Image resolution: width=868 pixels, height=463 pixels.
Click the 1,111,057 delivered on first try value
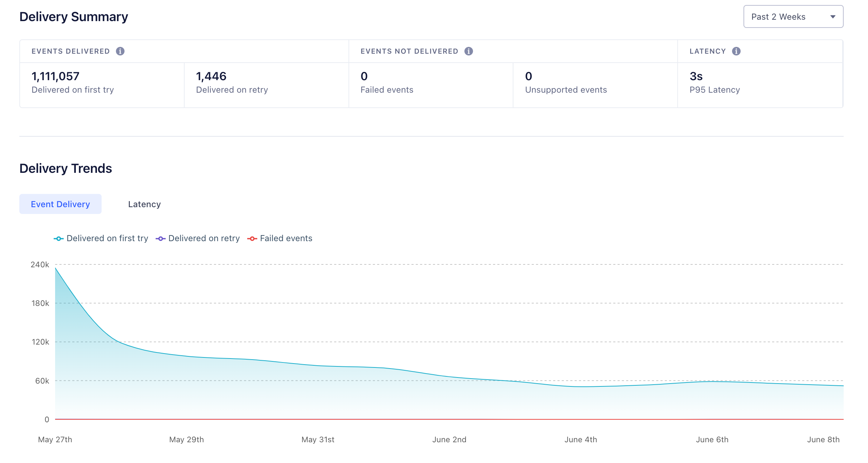pos(55,76)
